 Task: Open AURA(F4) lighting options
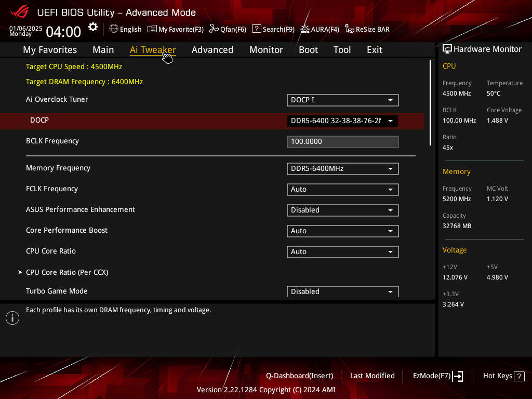[320, 29]
